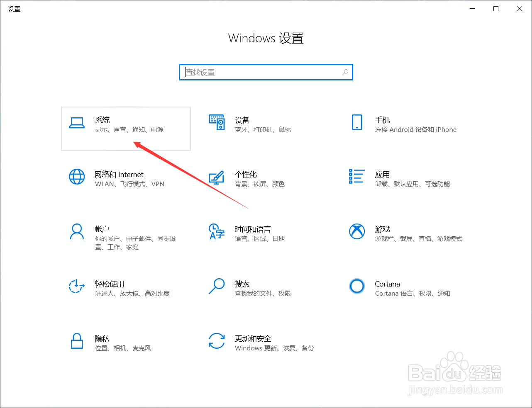
Task: Open the 系统 (System) settings icon
Action: click(77, 123)
